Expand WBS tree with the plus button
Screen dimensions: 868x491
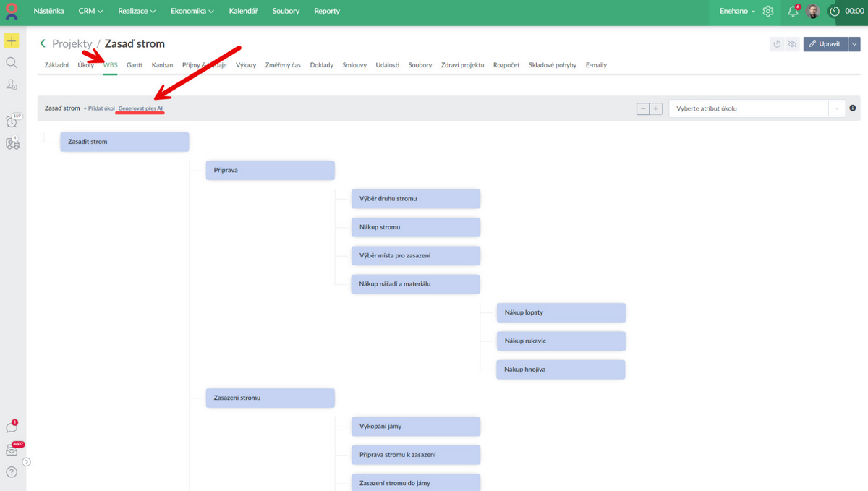tap(656, 108)
